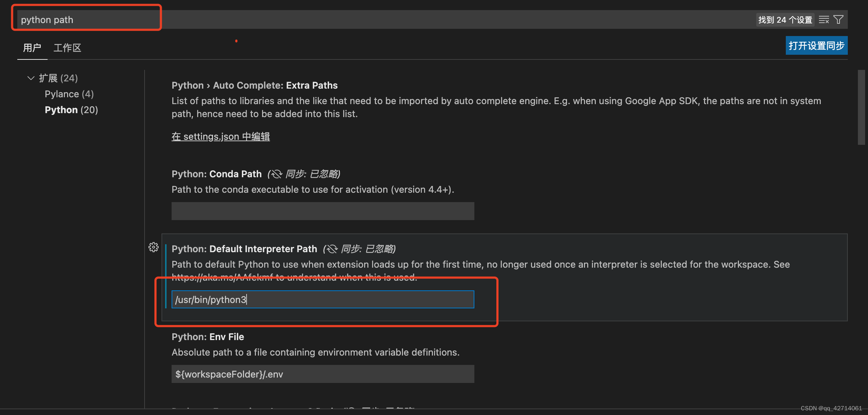This screenshot has height=415, width=868.
Task: Select Pylance (4) in the sidebar
Action: 69,94
